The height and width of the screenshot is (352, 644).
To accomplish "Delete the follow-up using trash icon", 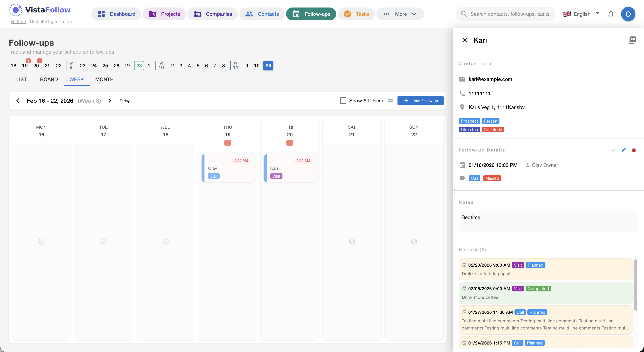I will pyautogui.click(x=634, y=150).
